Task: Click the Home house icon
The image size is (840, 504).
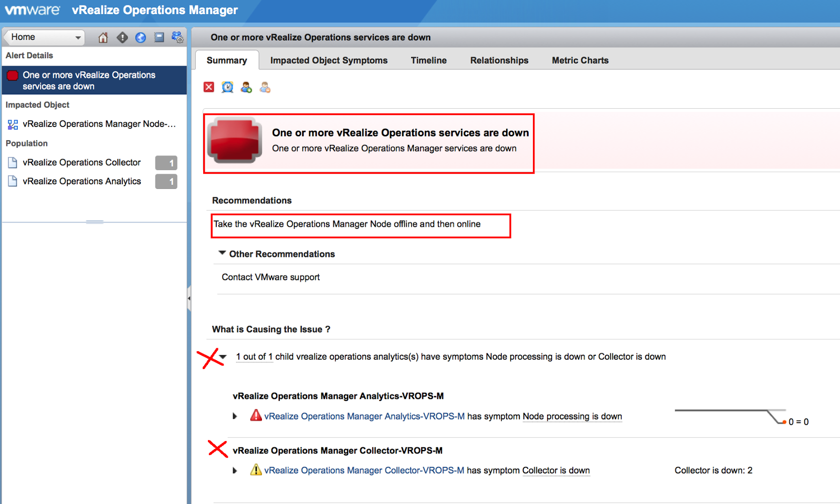Action: (103, 37)
